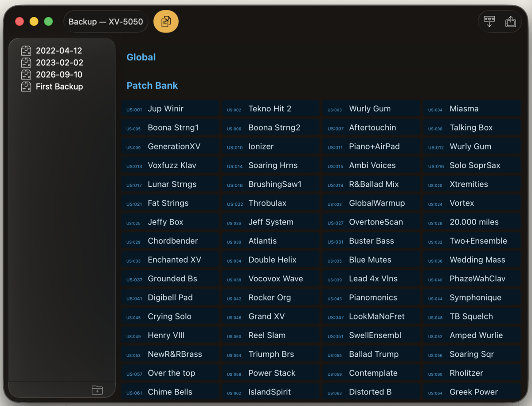Choose the Miasma patch cell
Image resolution: width=532 pixels, height=406 pixels.
coord(472,109)
